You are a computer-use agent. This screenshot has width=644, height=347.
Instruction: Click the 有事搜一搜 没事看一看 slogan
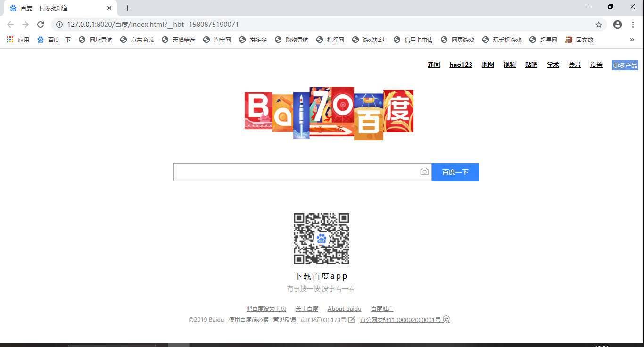coord(321,289)
